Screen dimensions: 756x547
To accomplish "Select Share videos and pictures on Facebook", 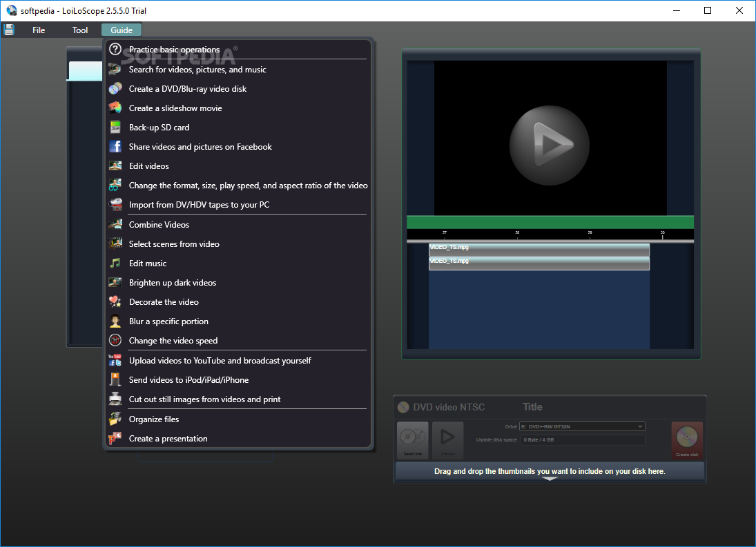I will click(200, 146).
